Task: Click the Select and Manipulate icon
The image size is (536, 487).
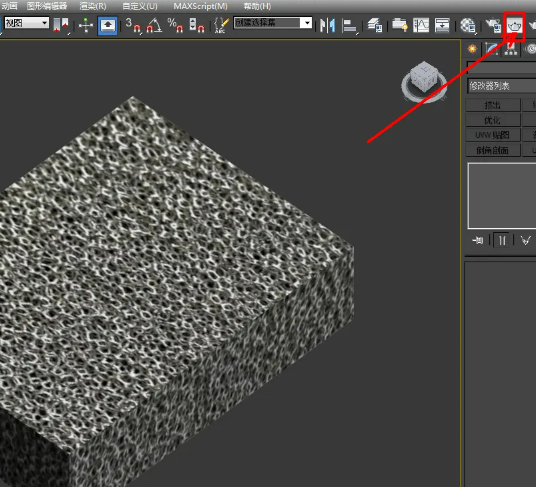Action: click(85, 25)
